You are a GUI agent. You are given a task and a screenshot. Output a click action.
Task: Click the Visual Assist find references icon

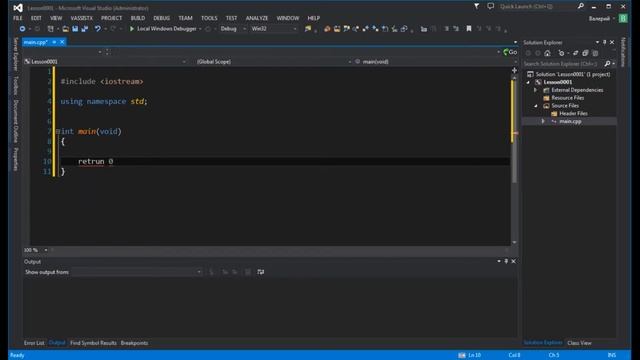356,29
